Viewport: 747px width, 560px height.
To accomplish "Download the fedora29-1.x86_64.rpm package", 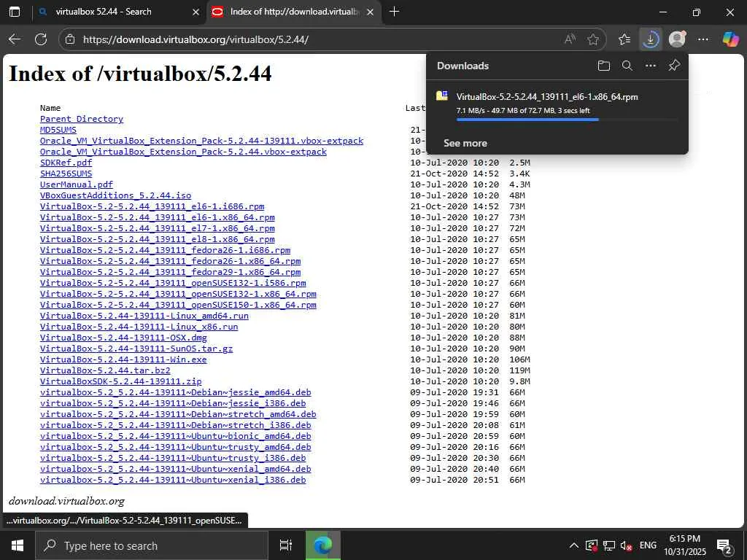I will (170, 272).
